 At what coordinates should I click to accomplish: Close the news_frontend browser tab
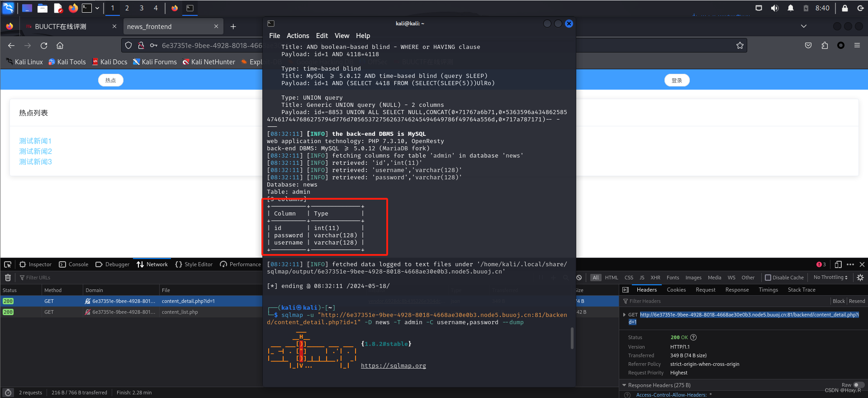pos(216,26)
